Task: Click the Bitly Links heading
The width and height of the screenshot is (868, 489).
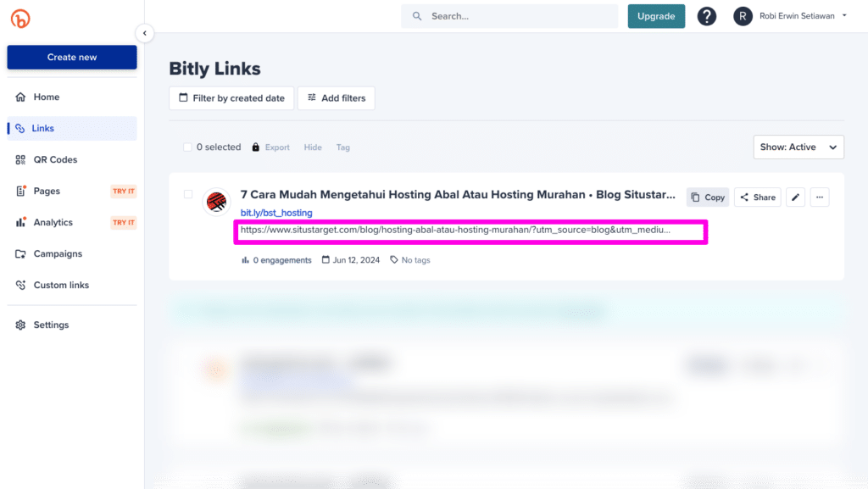Action: tap(214, 69)
